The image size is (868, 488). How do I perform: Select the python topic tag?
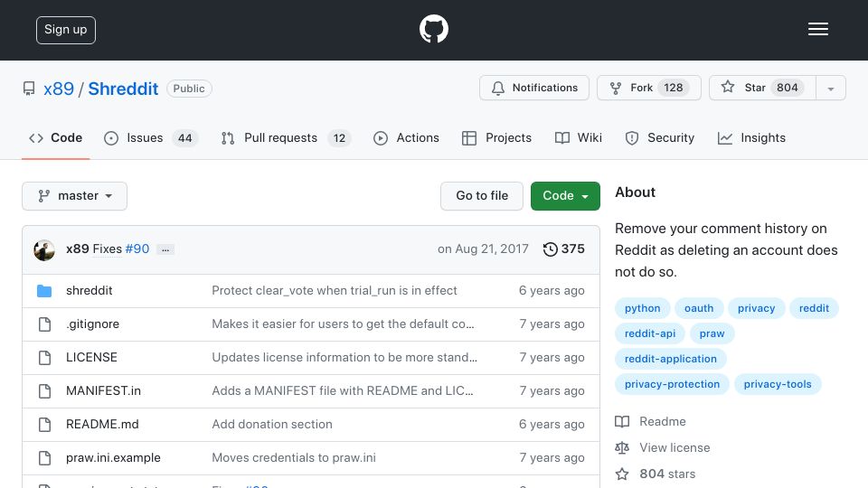[x=642, y=308]
